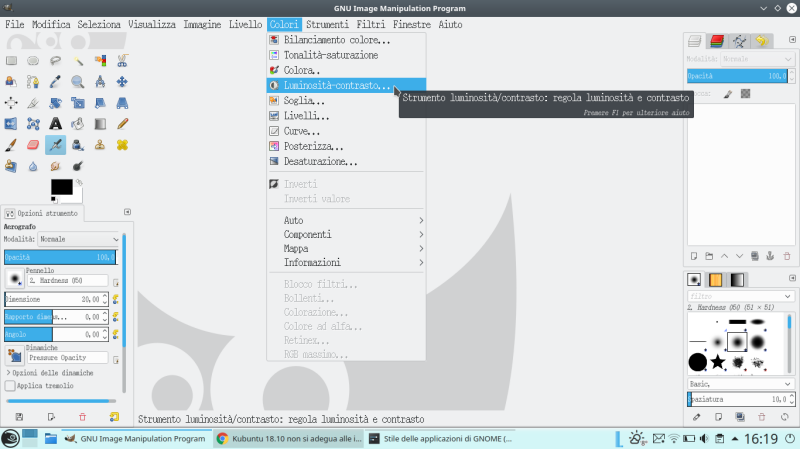Image resolution: width=800 pixels, height=449 pixels.
Task: Select the Color Picker eyedropper tool
Action: pyautogui.click(x=56, y=82)
